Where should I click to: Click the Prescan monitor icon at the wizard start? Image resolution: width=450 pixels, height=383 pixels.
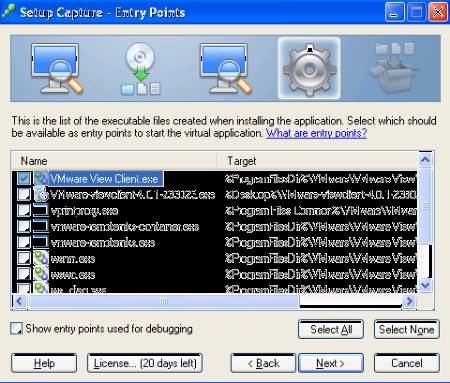(x=57, y=69)
